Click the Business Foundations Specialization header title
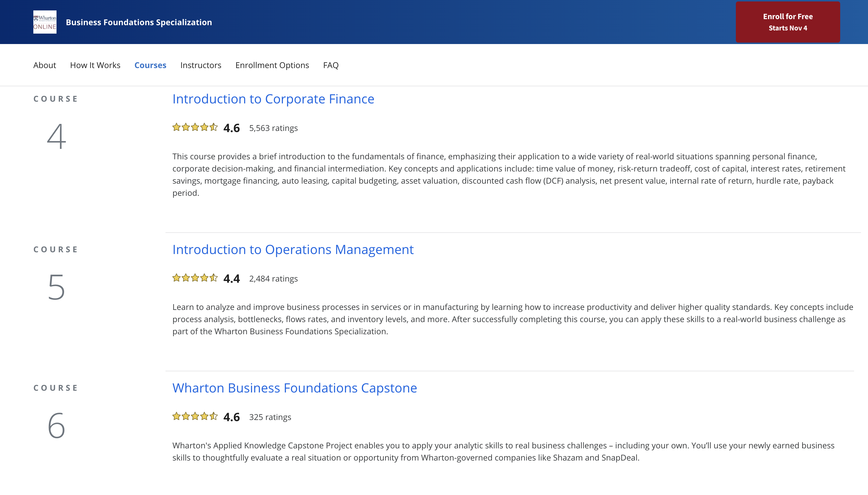 click(139, 22)
